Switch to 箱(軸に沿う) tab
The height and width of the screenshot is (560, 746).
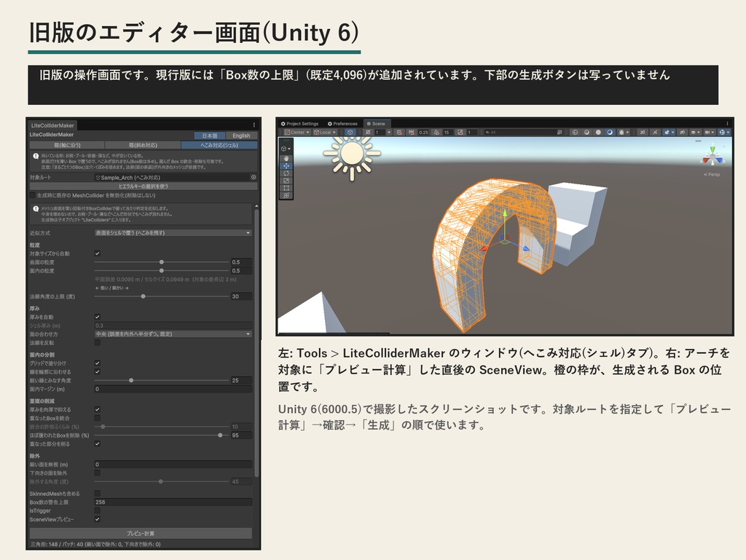tap(67, 145)
